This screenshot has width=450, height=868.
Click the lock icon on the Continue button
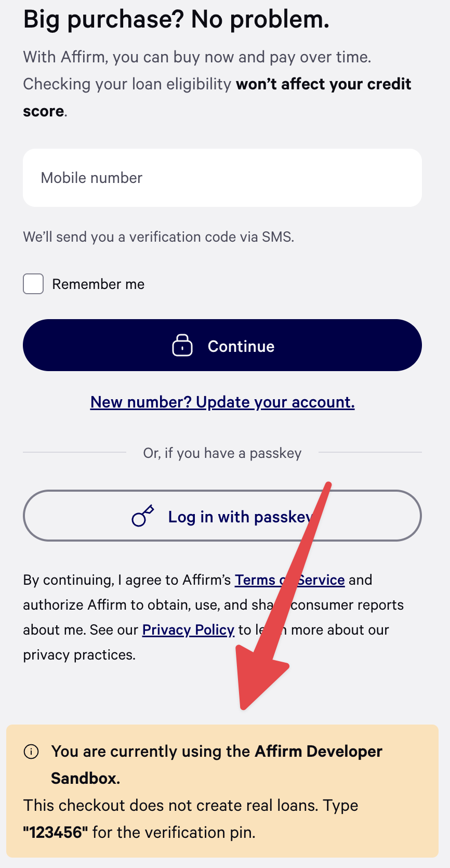(x=182, y=346)
